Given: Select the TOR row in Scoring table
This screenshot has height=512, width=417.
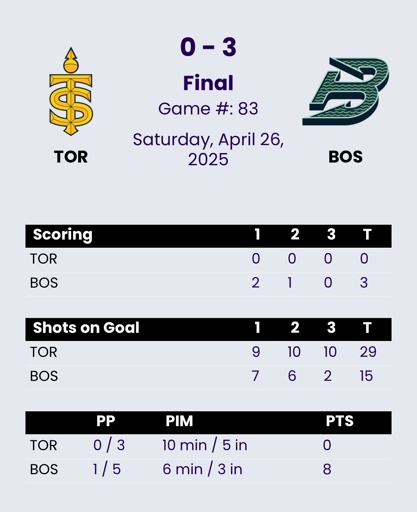Looking at the screenshot, I should (x=208, y=259).
